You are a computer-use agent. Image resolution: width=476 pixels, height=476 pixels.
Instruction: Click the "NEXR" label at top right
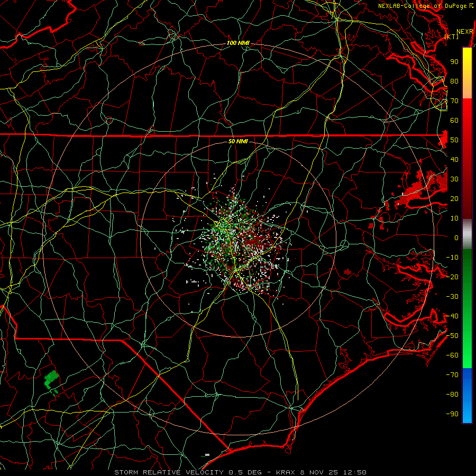tap(465, 32)
